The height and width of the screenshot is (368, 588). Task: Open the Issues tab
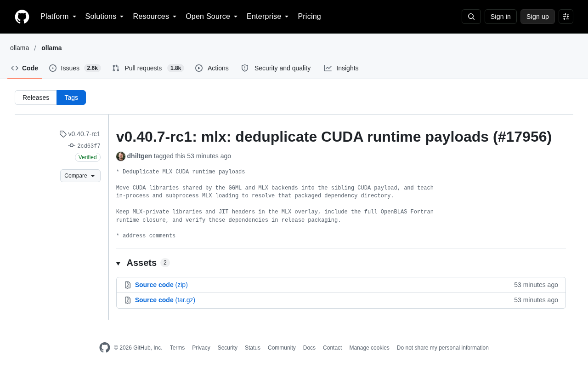click(75, 68)
